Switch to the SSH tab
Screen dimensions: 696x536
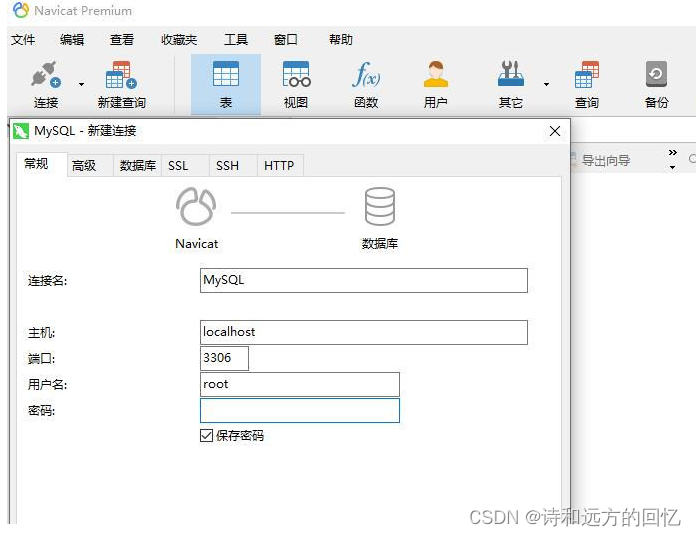[233, 166]
